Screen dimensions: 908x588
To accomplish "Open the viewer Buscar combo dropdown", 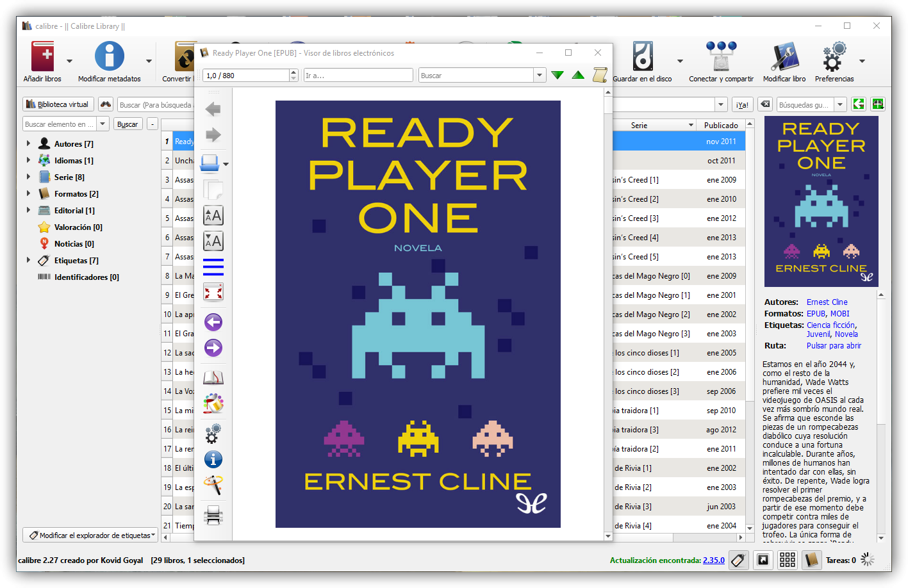I will (540, 75).
